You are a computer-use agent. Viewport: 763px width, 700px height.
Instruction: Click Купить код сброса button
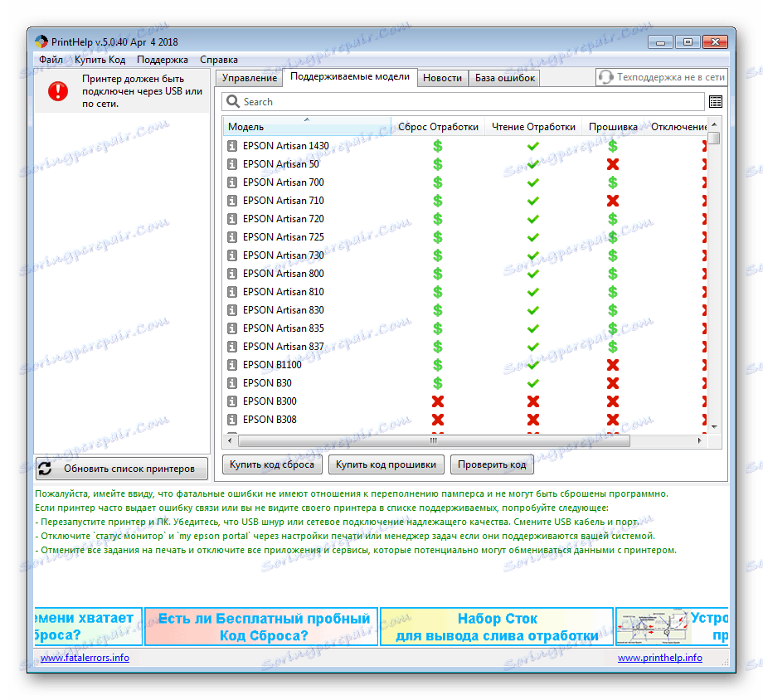(x=272, y=464)
